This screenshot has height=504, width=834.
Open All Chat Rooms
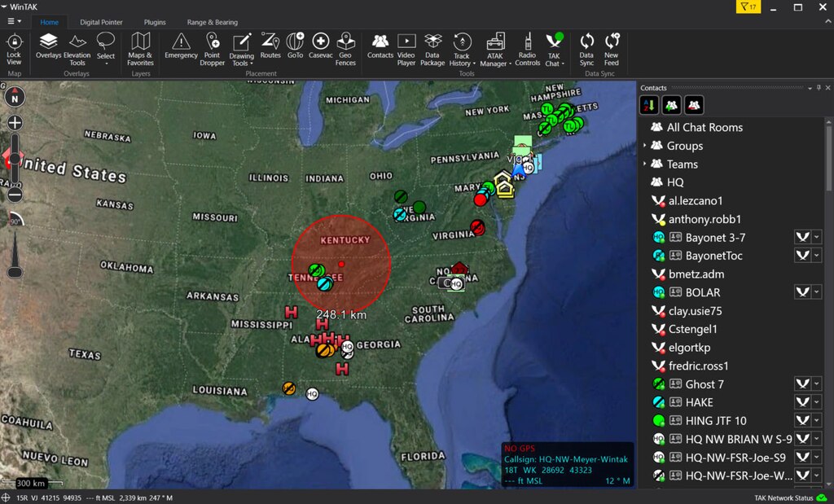pyautogui.click(x=705, y=127)
